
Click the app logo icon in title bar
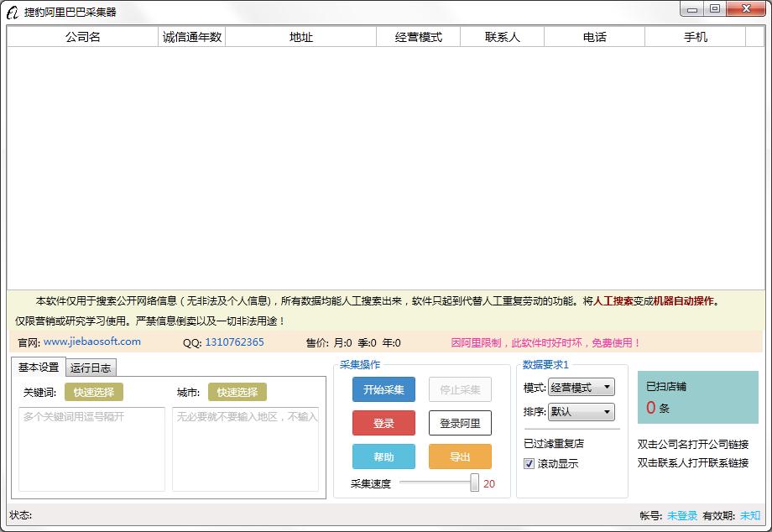[13, 12]
